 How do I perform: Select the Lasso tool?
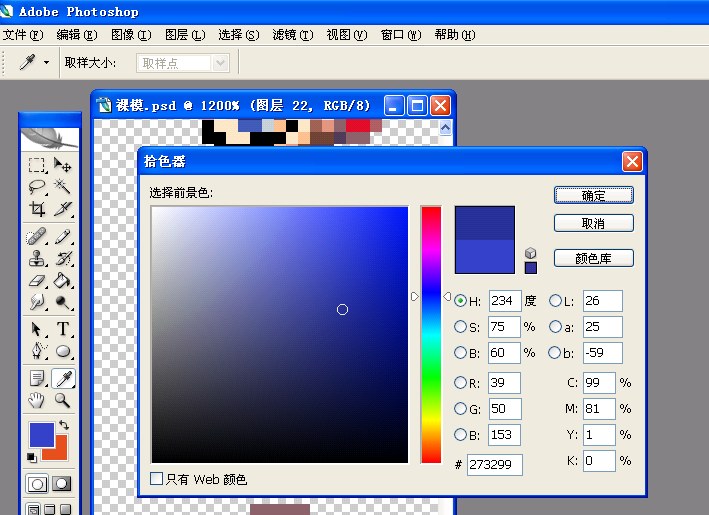(x=37, y=187)
